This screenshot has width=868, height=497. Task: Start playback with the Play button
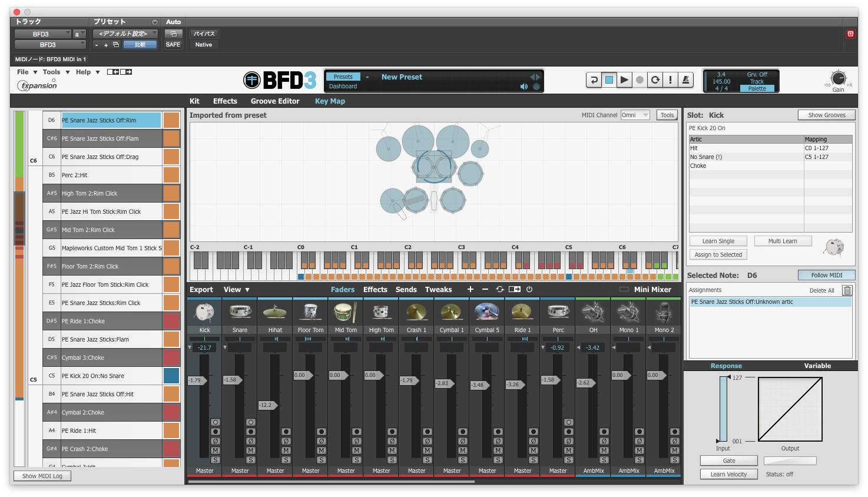point(624,80)
